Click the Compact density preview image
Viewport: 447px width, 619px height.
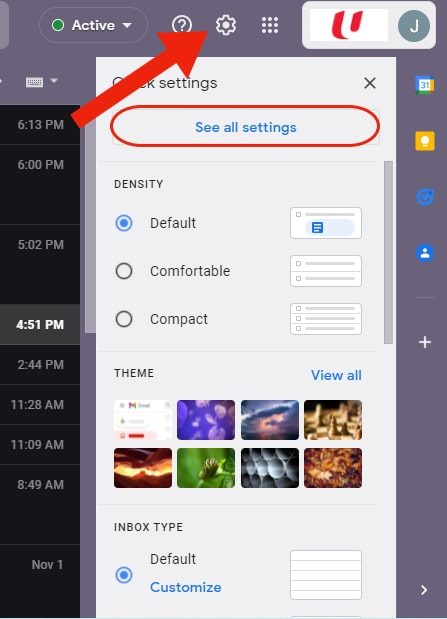pos(326,319)
